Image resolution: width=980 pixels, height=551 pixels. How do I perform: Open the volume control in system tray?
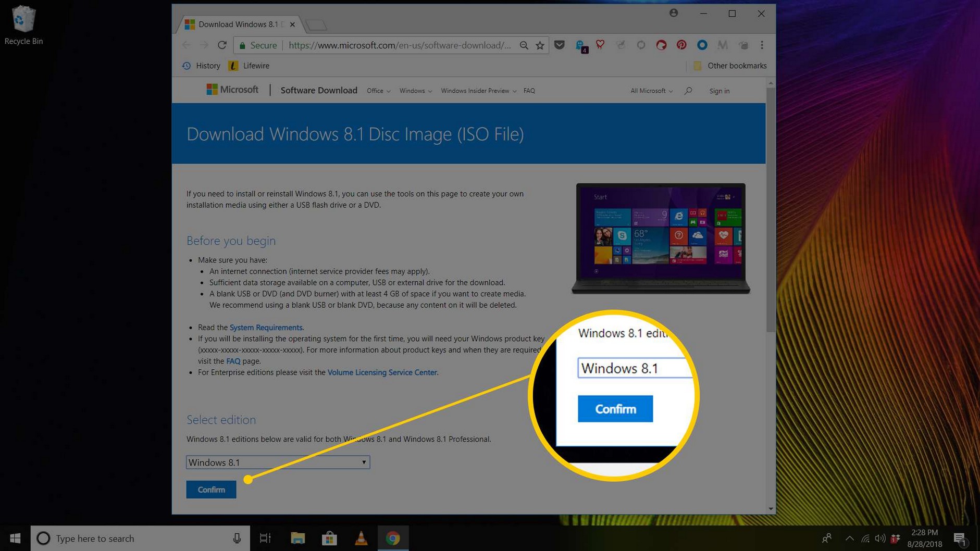pos(880,539)
